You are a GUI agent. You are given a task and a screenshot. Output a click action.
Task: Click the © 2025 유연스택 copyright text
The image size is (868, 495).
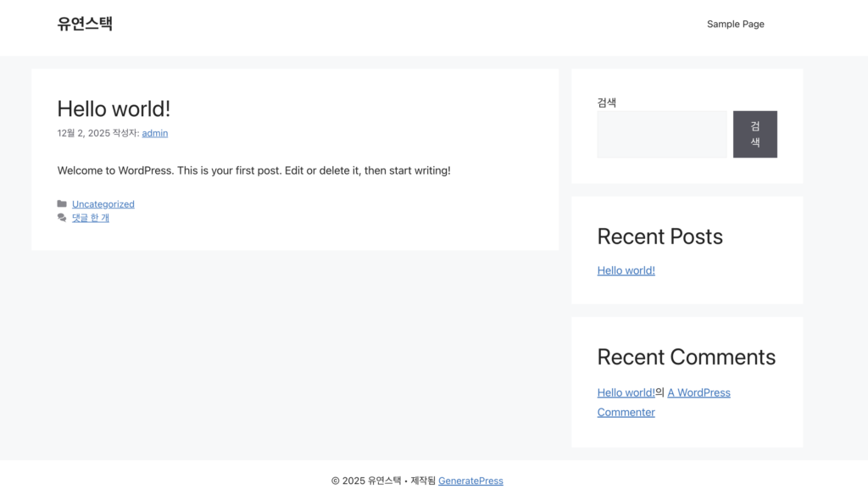click(366, 481)
